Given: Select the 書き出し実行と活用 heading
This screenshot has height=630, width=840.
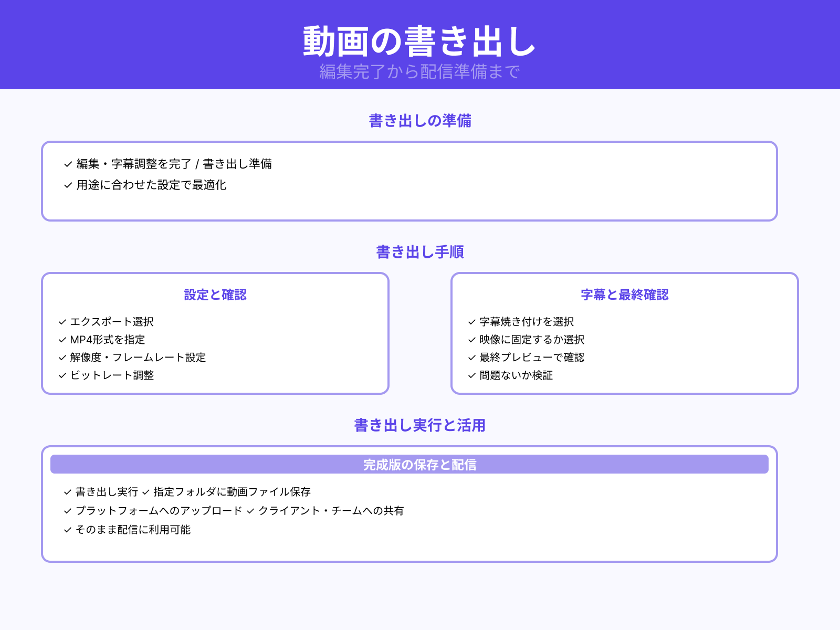Looking at the screenshot, I should click(x=420, y=426).
